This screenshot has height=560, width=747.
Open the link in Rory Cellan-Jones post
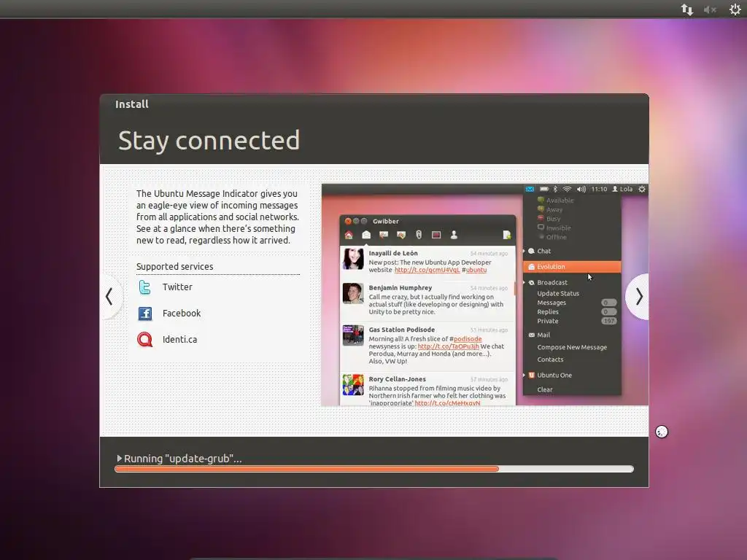pos(447,402)
